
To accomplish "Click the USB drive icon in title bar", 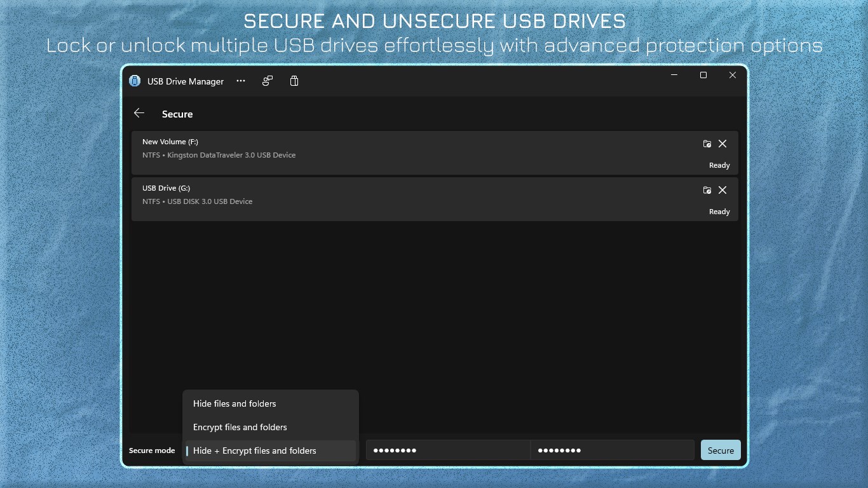I will [294, 81].
